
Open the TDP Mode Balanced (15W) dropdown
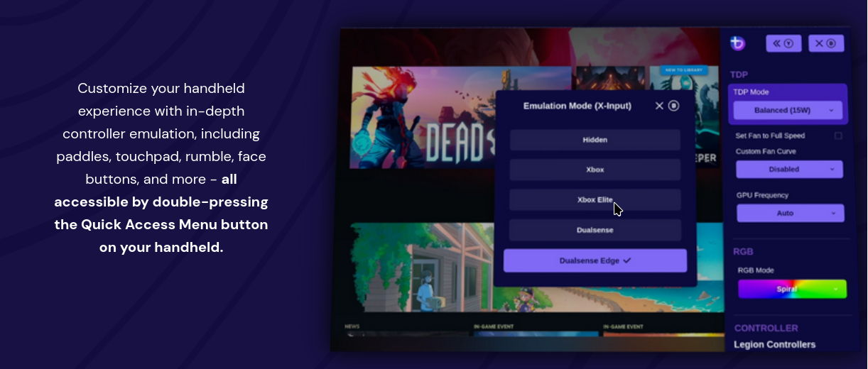point(788,110)
